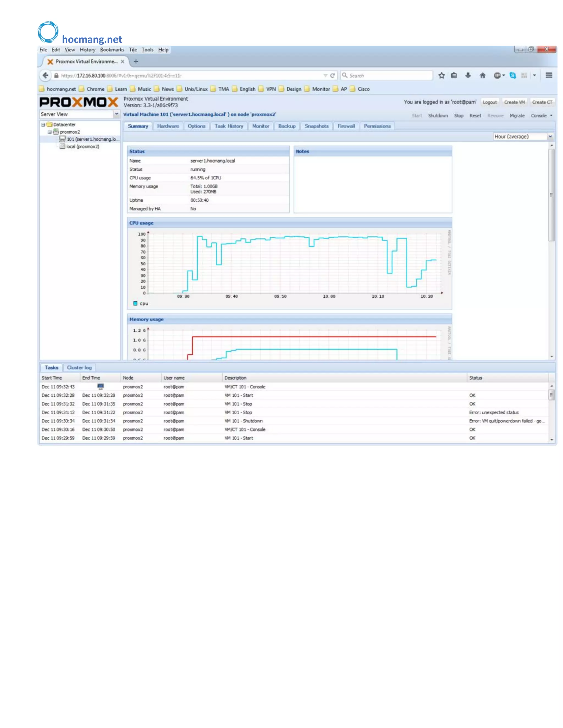Click the Skype extension icon
The width and height of the screenshot is (563, 728).
pyautogui.click(x=513, y=76)
